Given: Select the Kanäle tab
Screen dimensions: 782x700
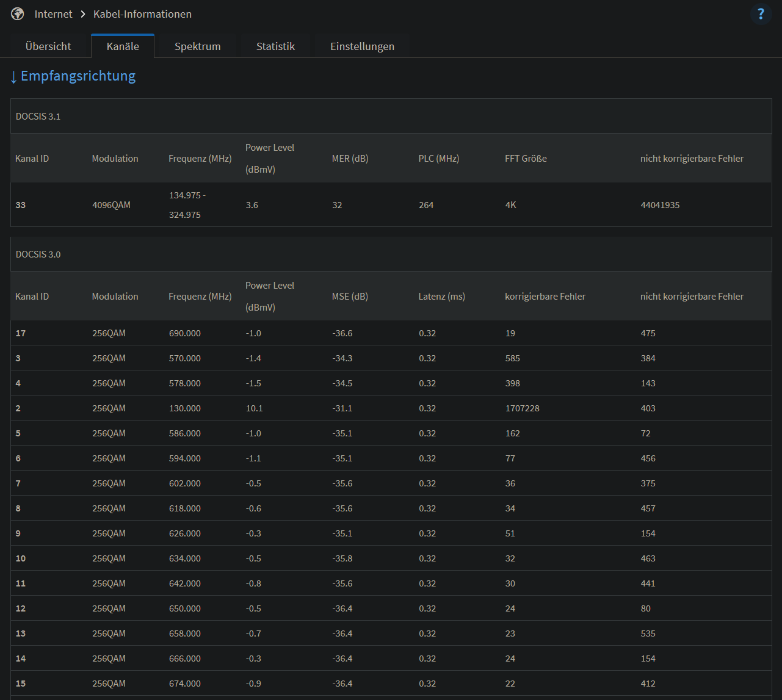Looking at the screenshot, I should tap(123, 46).
